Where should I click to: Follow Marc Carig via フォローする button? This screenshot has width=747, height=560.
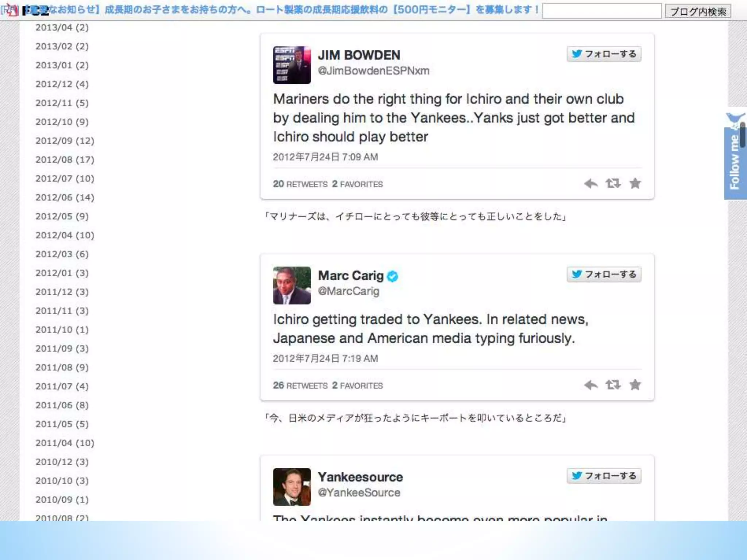[604, 274]
